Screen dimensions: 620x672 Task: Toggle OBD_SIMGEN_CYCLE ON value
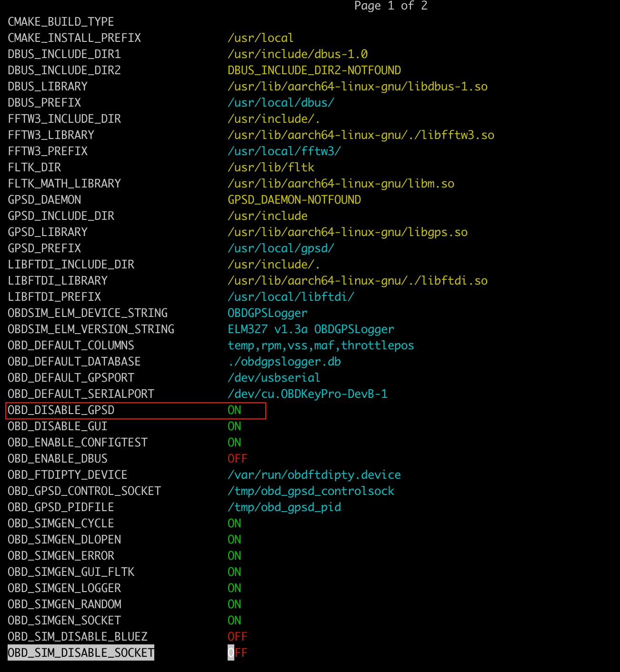click(234, 524)
